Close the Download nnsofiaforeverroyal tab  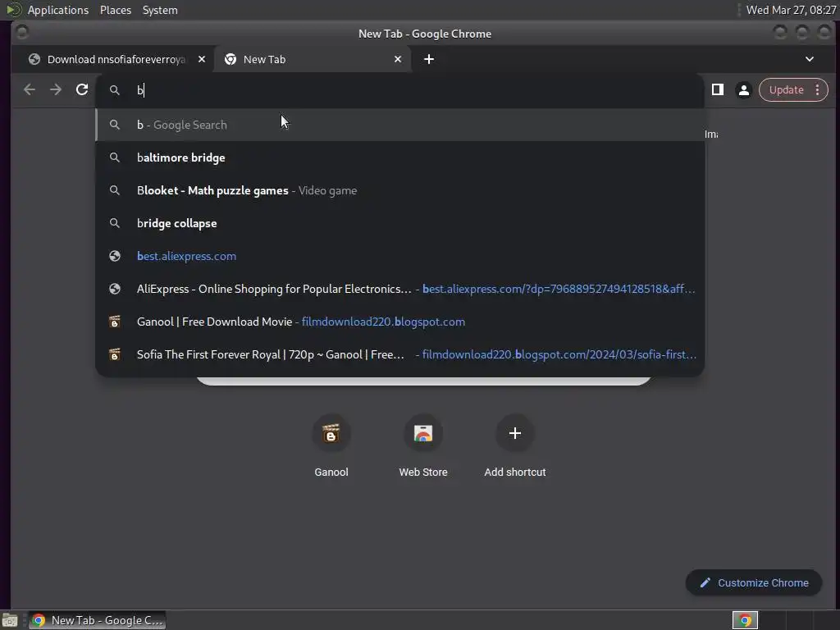click(202, 59)
